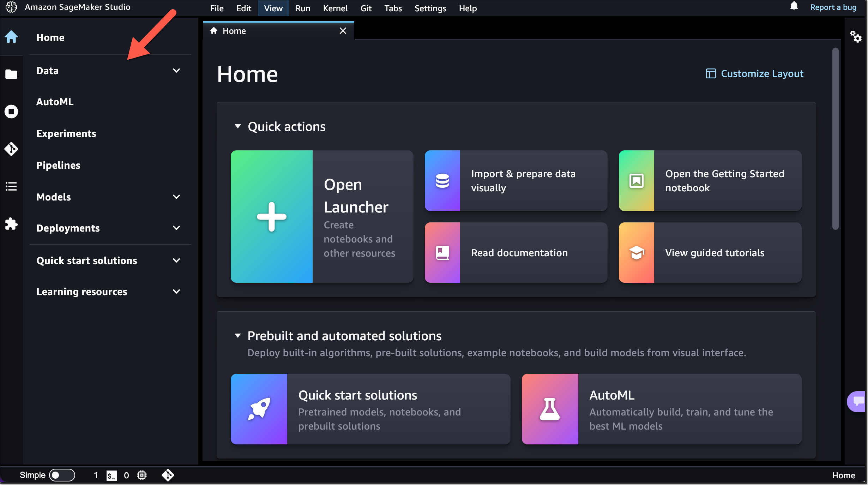Select the Home icon in the sidebar
868x485 pixels.
click(x=12, y=37)
